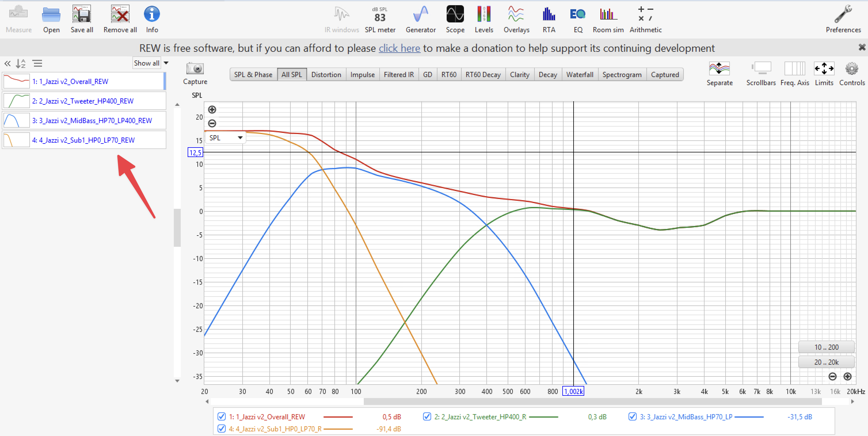Switch to the Waterfall tab
Screen dimensions: 868x436
[x=579, y=74]
